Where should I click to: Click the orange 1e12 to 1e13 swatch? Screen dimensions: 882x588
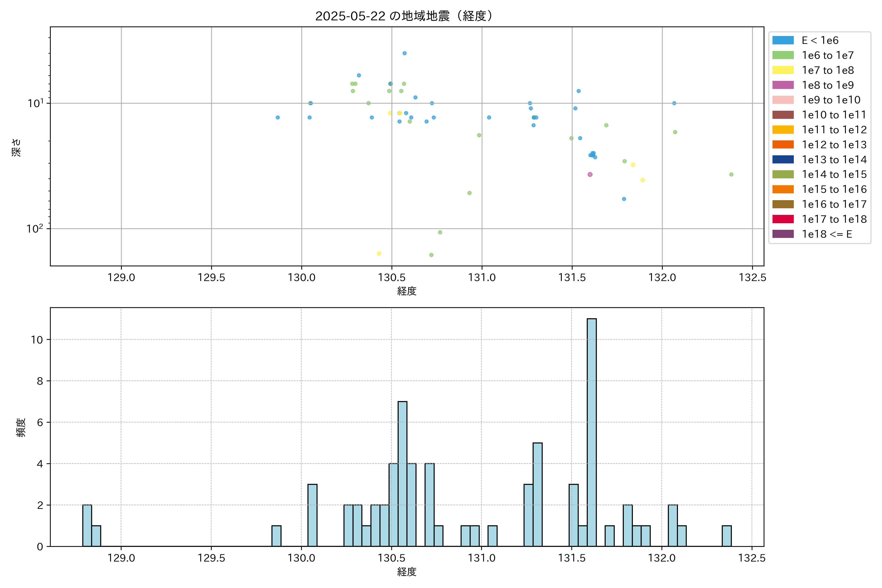(783, 145)
